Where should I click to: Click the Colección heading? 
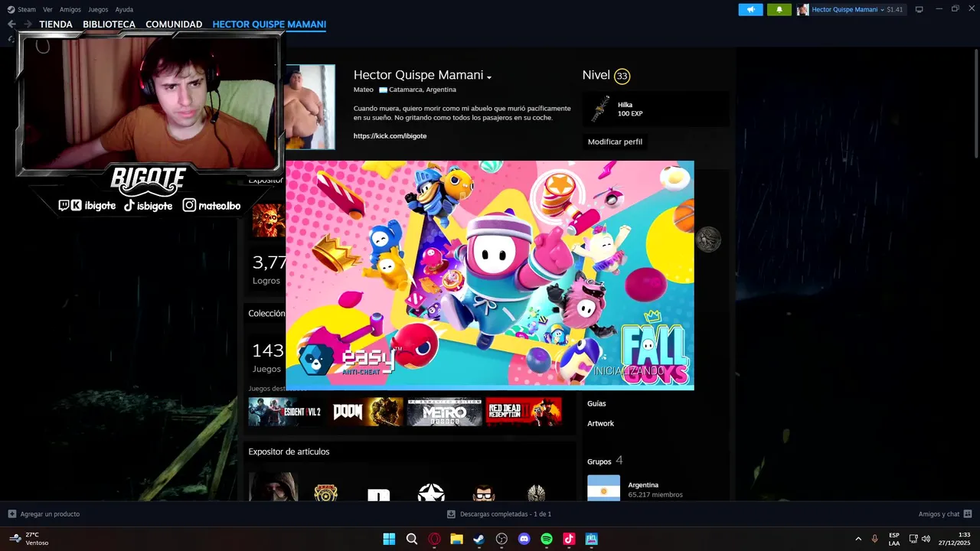pyautogui.click(x=266, y=313)
